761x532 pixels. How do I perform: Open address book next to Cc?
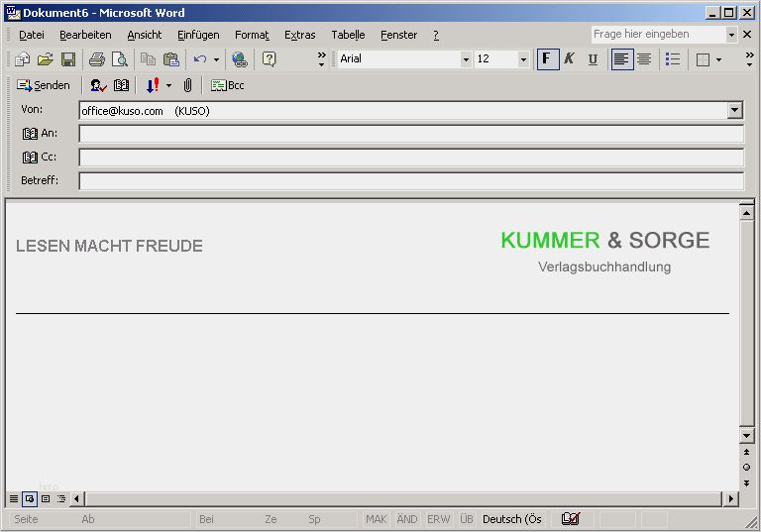[30, 158]
